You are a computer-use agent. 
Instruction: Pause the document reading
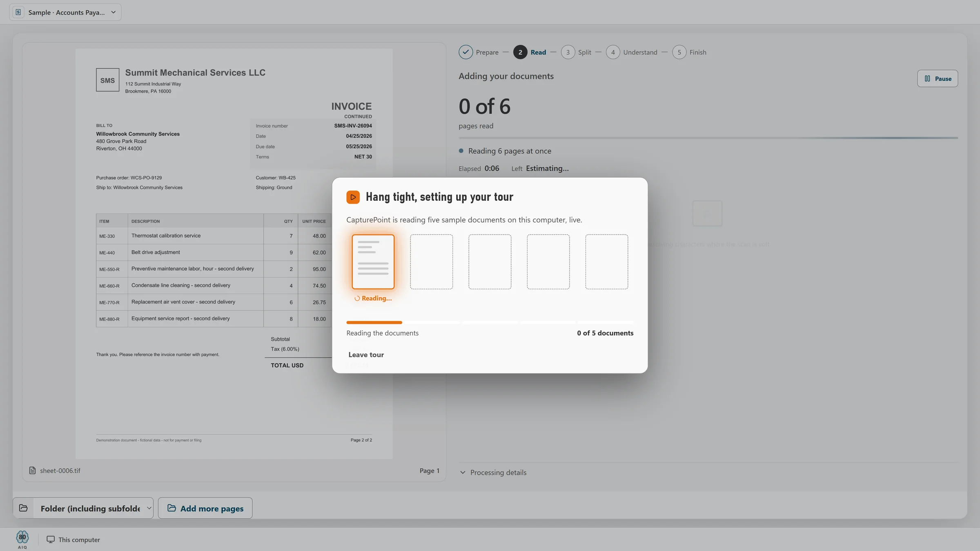tap(938, 79)
